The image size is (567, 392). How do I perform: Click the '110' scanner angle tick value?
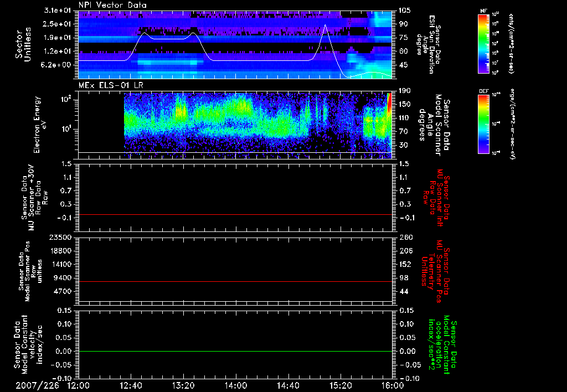coord(405,118)
